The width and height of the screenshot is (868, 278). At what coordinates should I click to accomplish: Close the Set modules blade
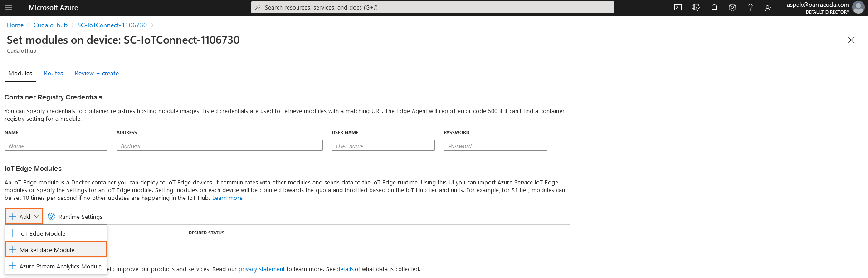coord(851,40)
